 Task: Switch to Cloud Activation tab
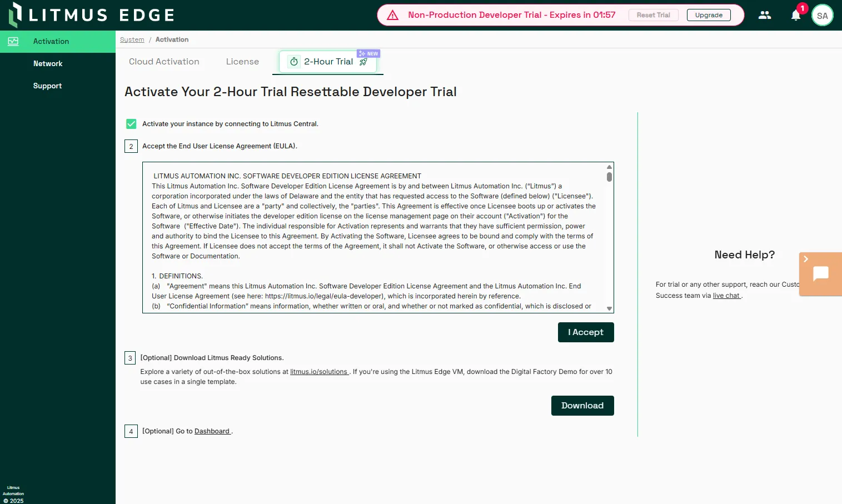[164, 62]
